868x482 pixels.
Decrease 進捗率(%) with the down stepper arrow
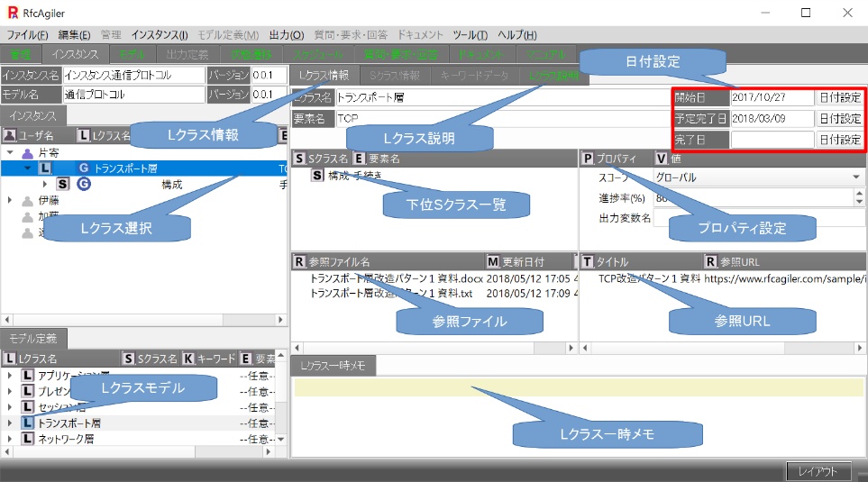tap(859, 202)
